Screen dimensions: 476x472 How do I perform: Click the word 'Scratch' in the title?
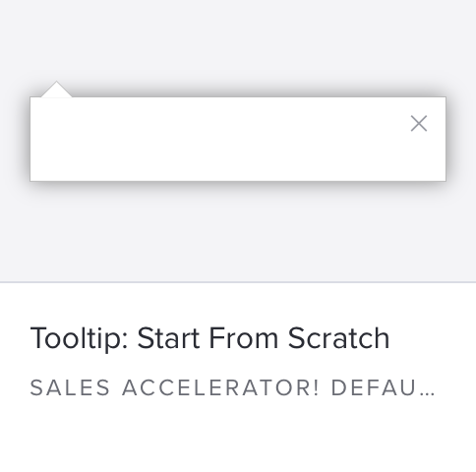click(x=338, y=338)
